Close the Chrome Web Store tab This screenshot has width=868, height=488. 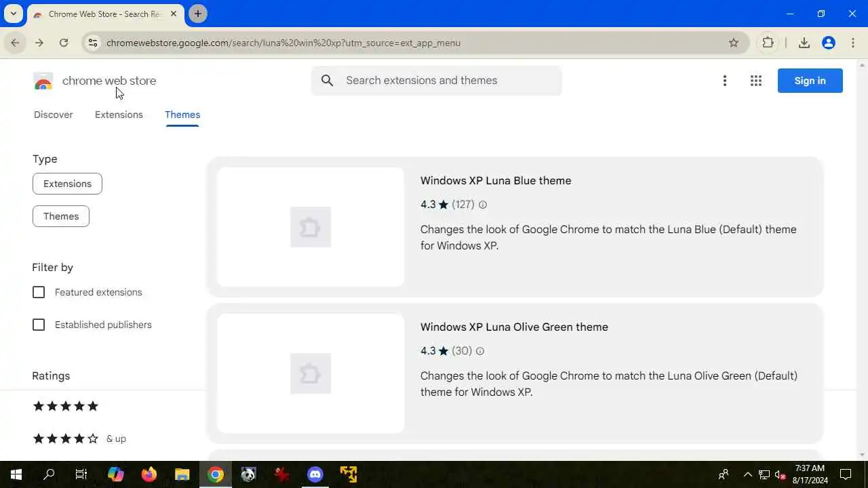tap(174, 14)
